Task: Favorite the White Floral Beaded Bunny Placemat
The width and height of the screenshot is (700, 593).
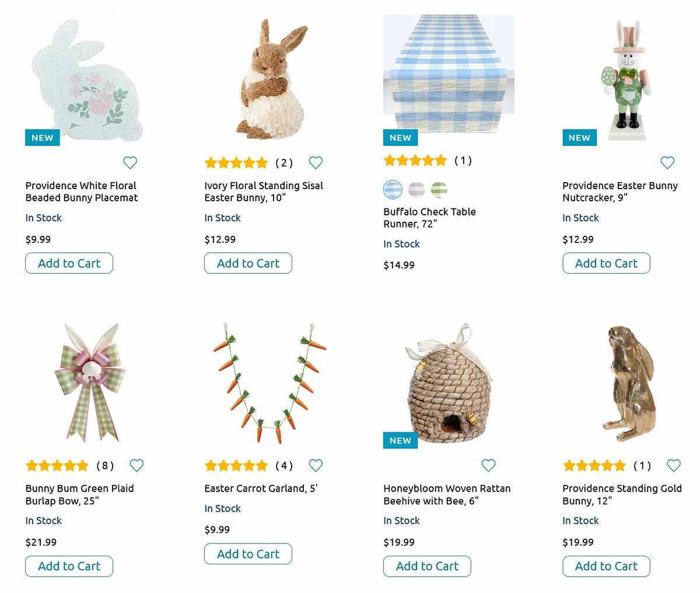Action: [x=130, y=163]
